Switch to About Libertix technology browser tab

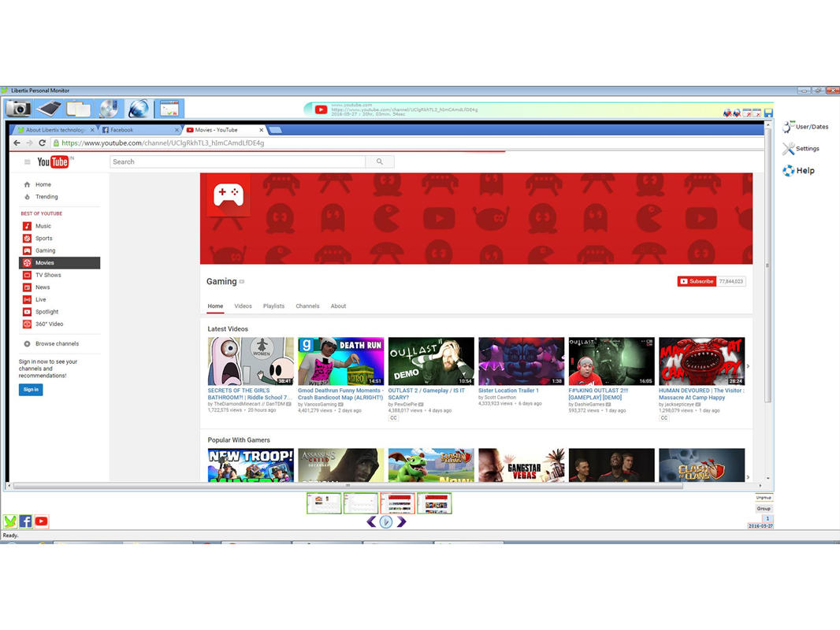pyautogui.click(x=56, y=130)
